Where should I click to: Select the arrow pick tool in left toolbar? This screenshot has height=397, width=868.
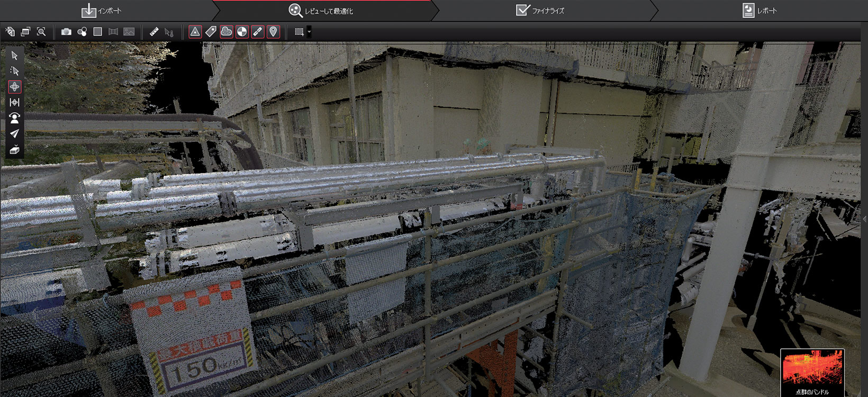pyautogui.click(x=14, y=56)
